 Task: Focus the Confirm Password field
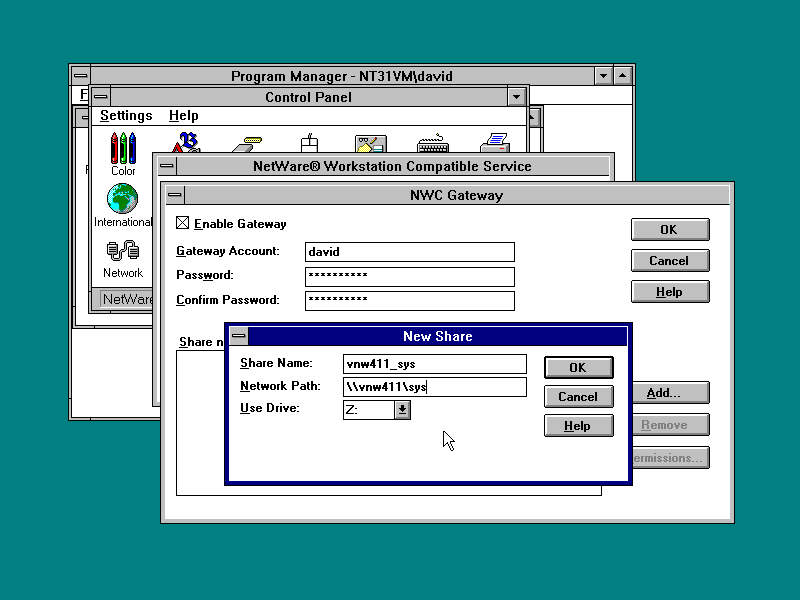click(410, 301)
